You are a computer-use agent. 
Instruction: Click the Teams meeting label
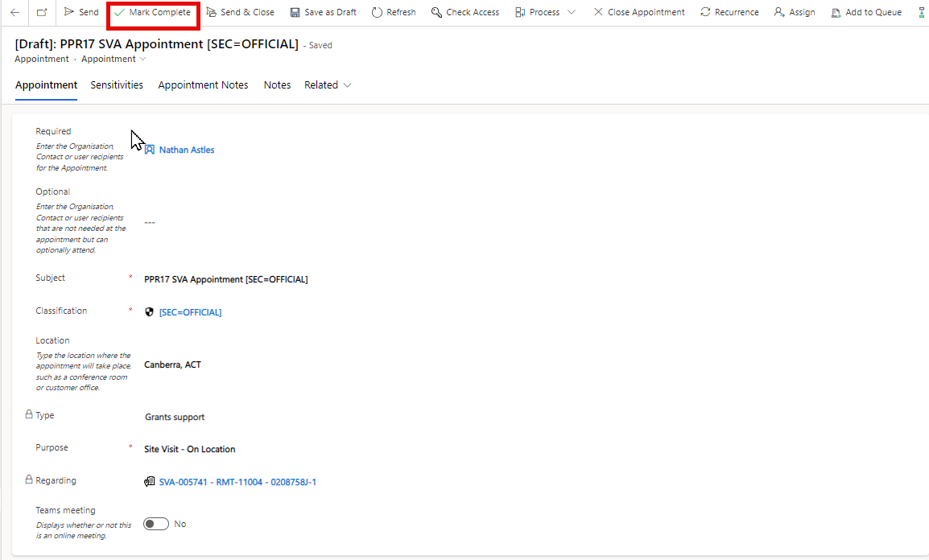pyautogui.click(x=65, y=510)
